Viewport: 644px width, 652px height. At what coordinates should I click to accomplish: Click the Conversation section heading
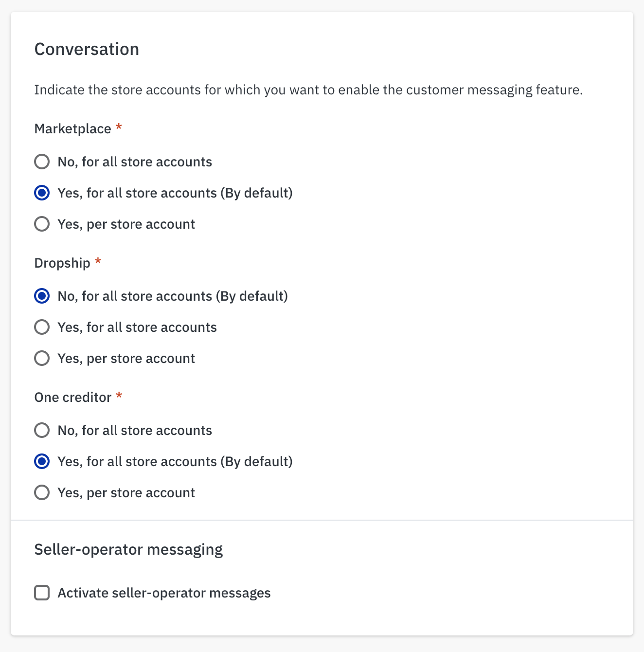point(87,49)
